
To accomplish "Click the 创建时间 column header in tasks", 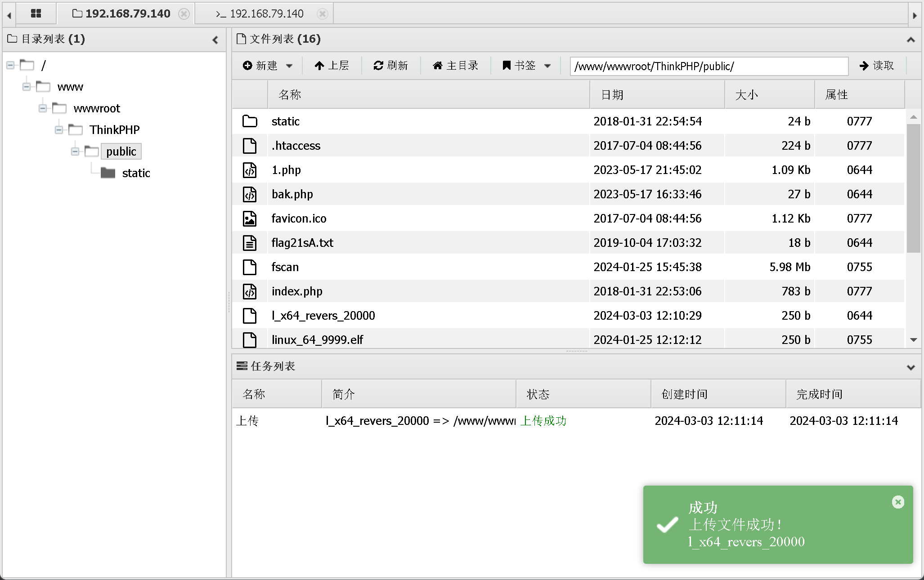I will point(718,394).
